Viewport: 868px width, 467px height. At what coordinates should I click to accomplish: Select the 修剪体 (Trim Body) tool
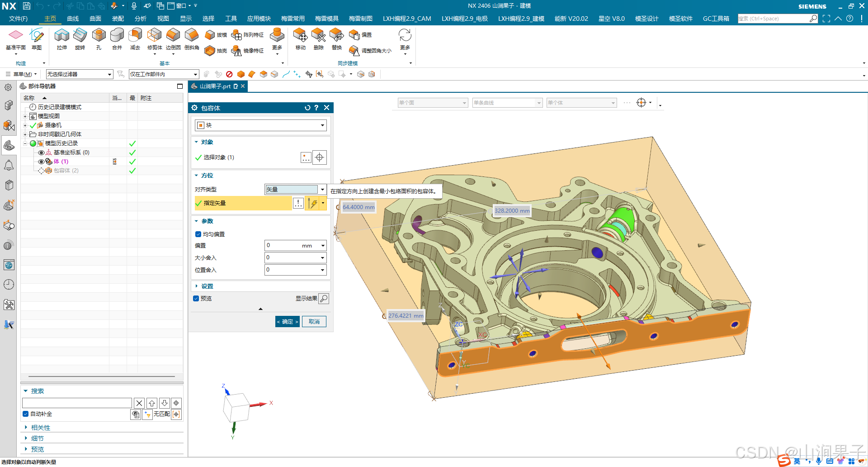coord(155,39)
